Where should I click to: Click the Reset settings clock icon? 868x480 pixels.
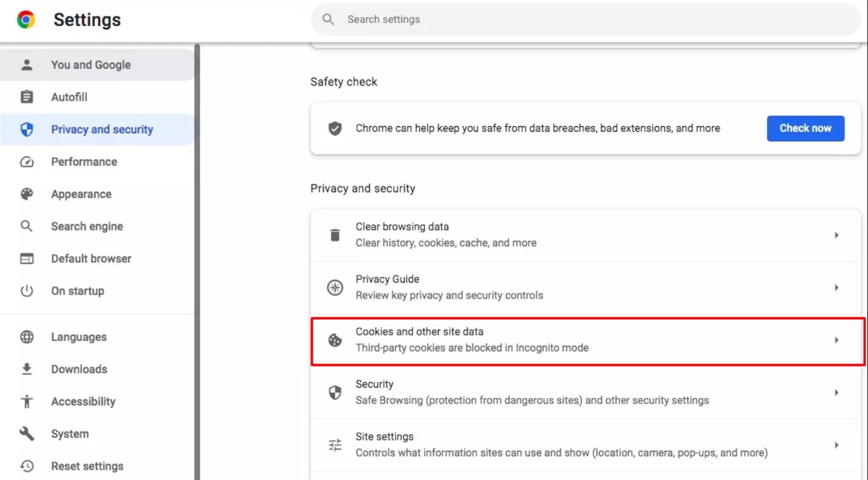coord(27,466)
